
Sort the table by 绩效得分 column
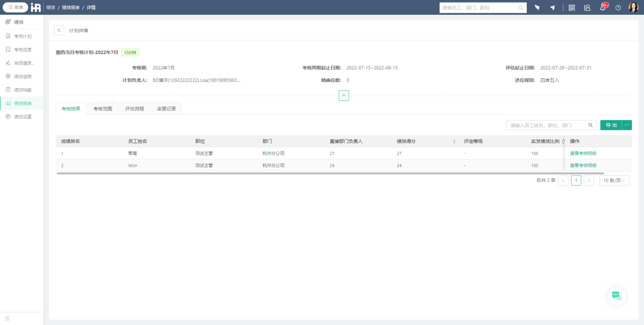point(454,141)
